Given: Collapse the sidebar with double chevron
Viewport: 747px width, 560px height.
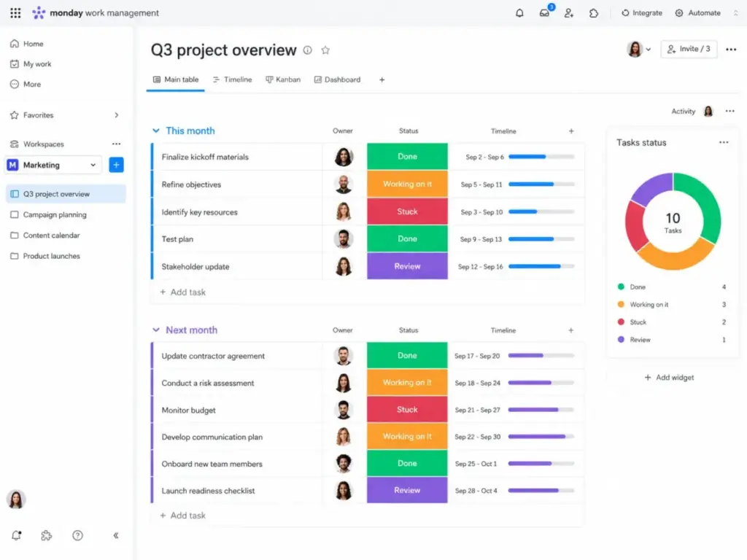Looking at the screenshot, I should point(116,535).
